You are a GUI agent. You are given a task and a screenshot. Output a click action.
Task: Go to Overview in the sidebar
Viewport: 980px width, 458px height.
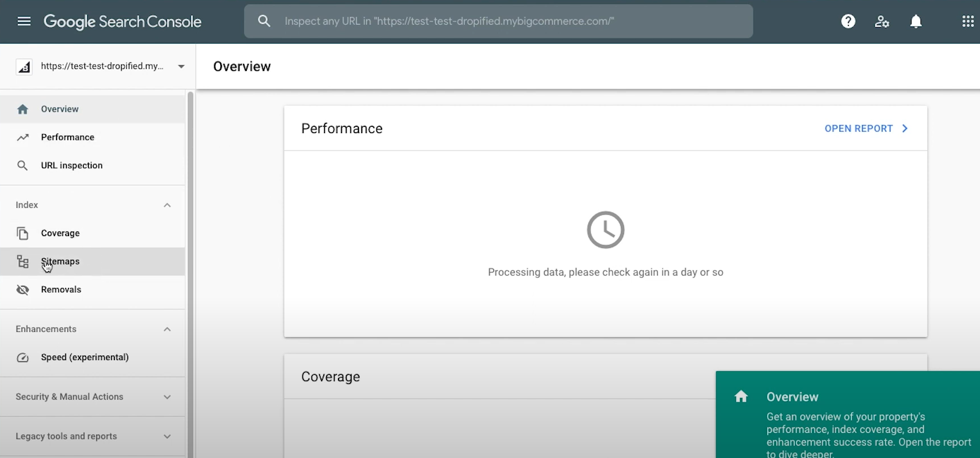point(92,109)
